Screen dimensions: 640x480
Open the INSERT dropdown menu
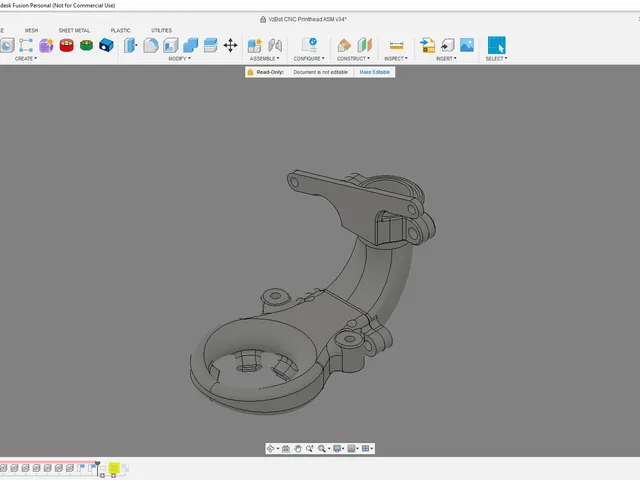446,59
